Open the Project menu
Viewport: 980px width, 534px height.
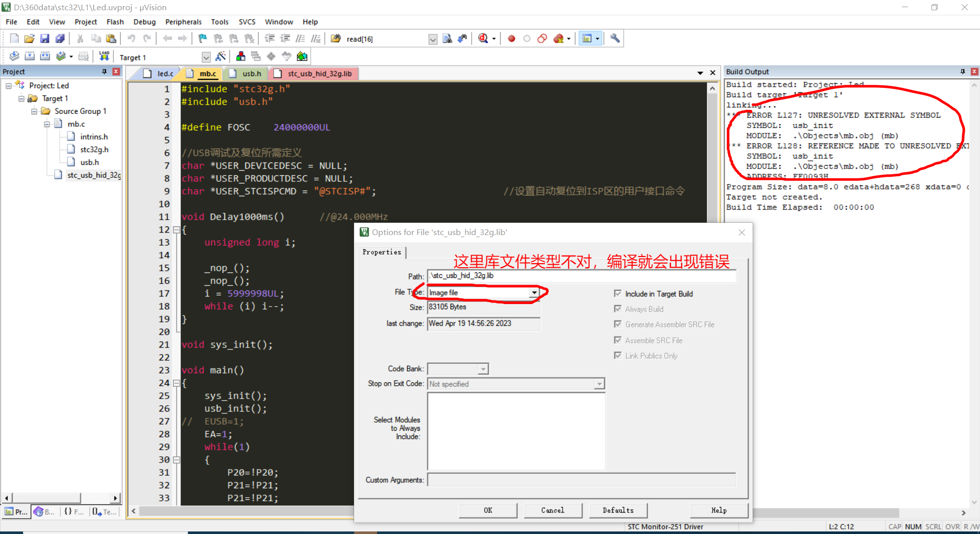(86, 22)
